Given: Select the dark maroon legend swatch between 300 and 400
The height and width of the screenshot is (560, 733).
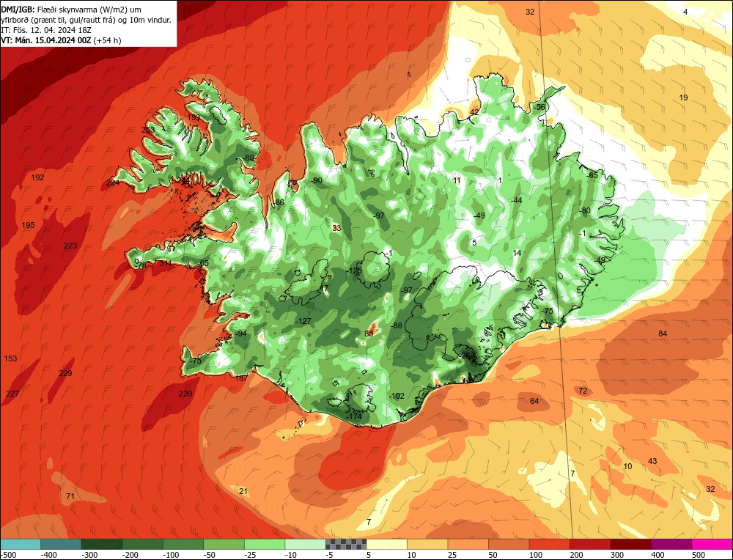Looking at the screenshot, I should (x=630, y=544).
